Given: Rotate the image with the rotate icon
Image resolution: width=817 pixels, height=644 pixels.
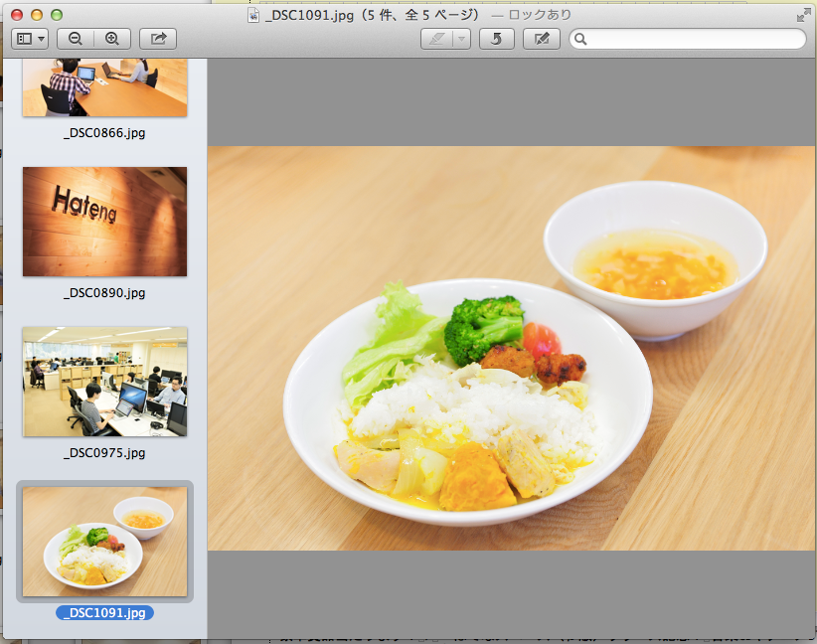Looking at the screenshot, I should tap(496, 39).
